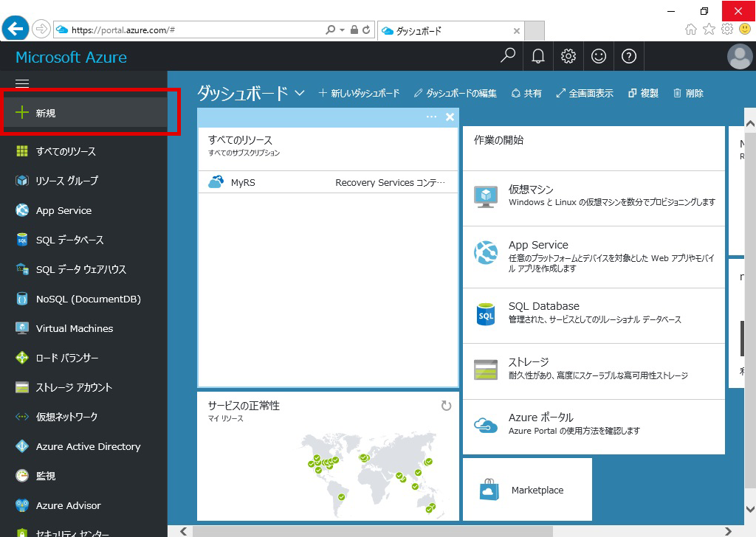Click 全画面表示 full screen button
Screen dimensions: 756x537
tap(585, 93)
